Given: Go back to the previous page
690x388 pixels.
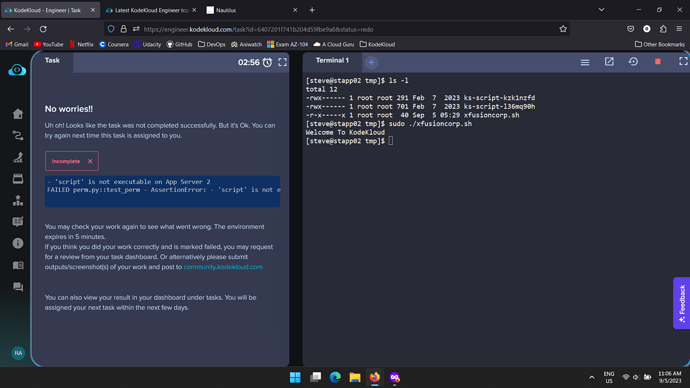Looking at the screenshot, I should point(11,29).
